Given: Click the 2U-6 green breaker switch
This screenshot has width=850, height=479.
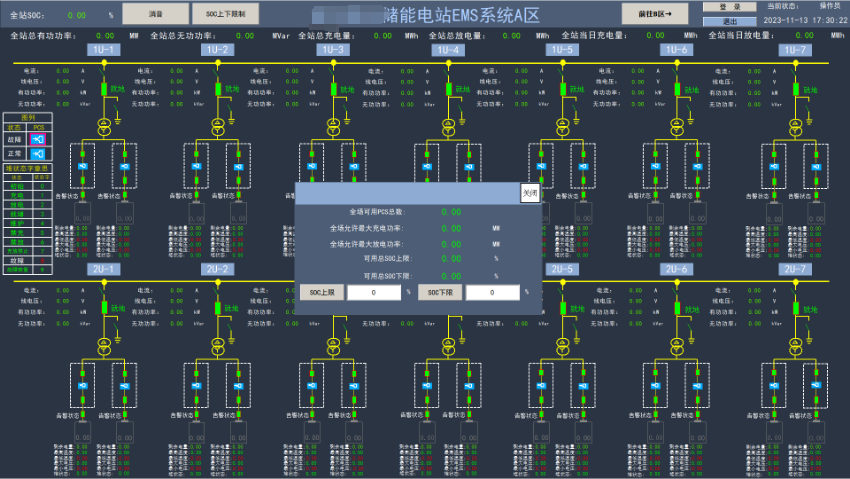Looking at the screenshot, I should click(677, 309).
